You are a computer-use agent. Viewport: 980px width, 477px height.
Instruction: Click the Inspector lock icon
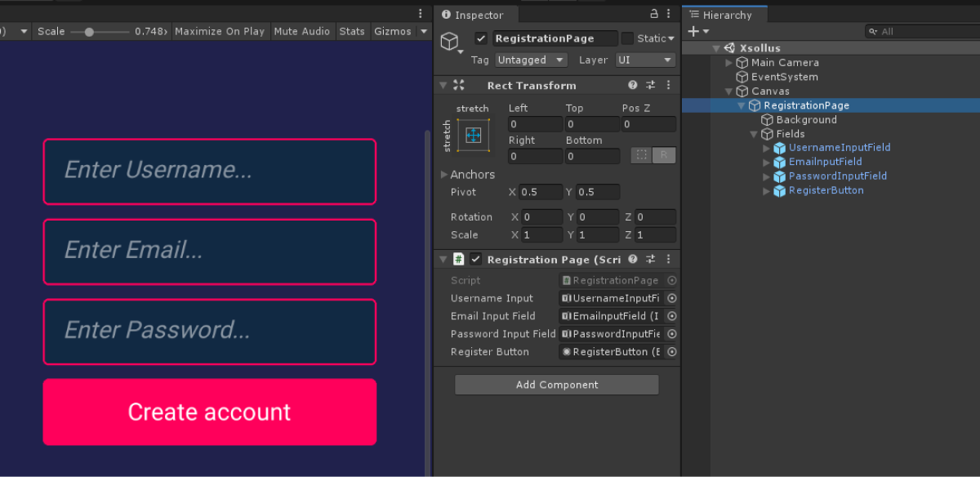(x=653, y=14)
